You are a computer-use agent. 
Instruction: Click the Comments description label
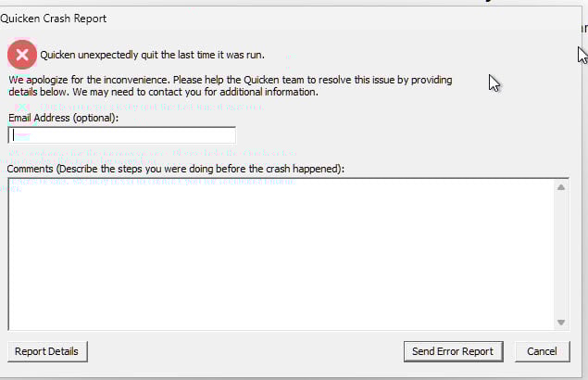click(x=176, y=169)
